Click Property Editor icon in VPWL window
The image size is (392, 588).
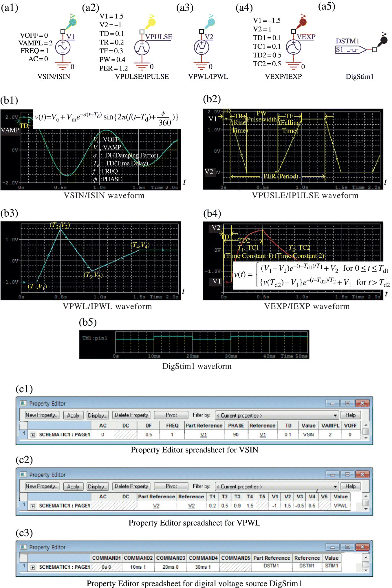pos(23,474)
